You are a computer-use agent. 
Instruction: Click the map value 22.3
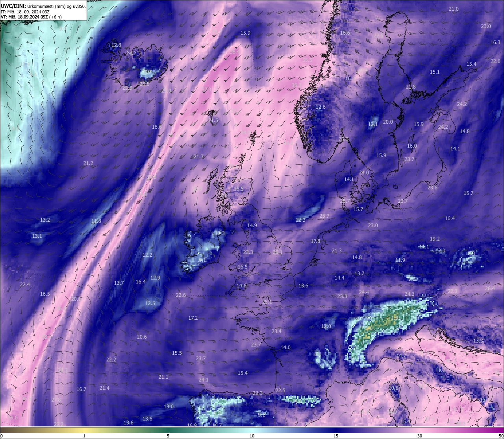(x=258, y=393)
